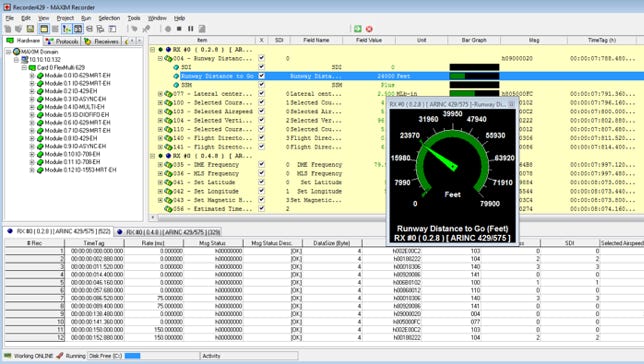Click the Stop square button in toolbar

click(x=179, y=29)
